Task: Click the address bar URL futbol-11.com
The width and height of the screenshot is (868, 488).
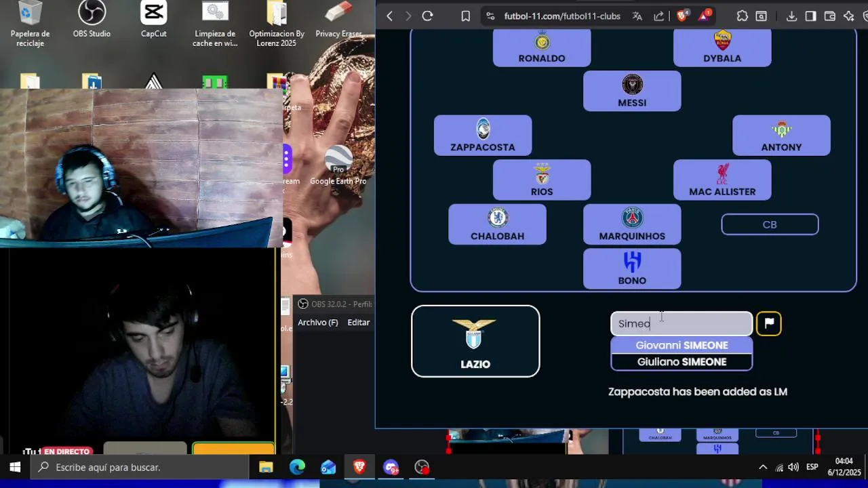Action: point(562,16)
